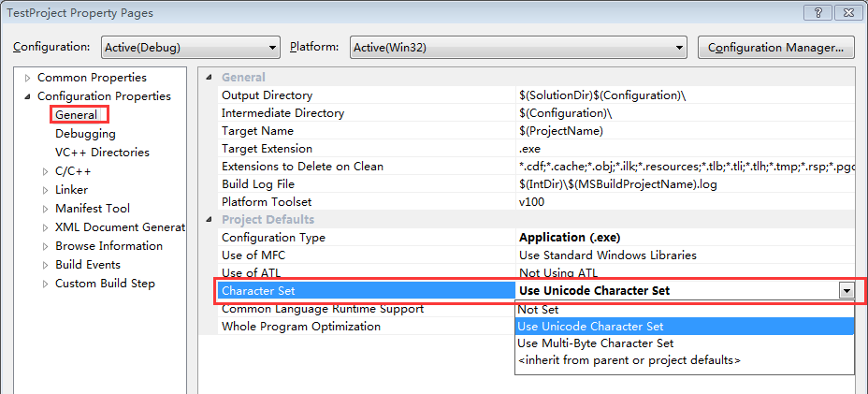Expand the Custom Build Step node arrow

tap(46, 284)
